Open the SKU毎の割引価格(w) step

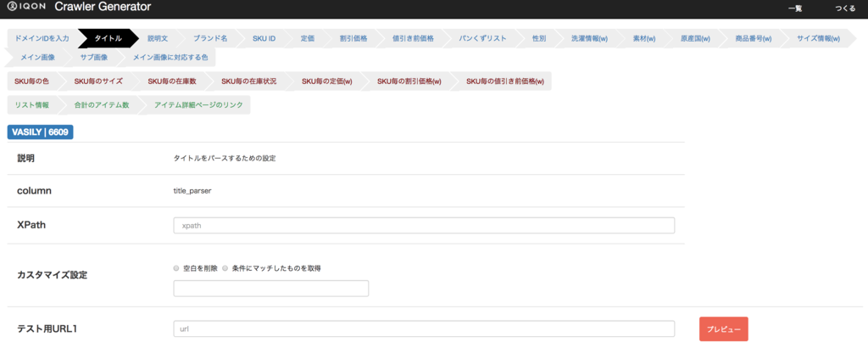409,81
